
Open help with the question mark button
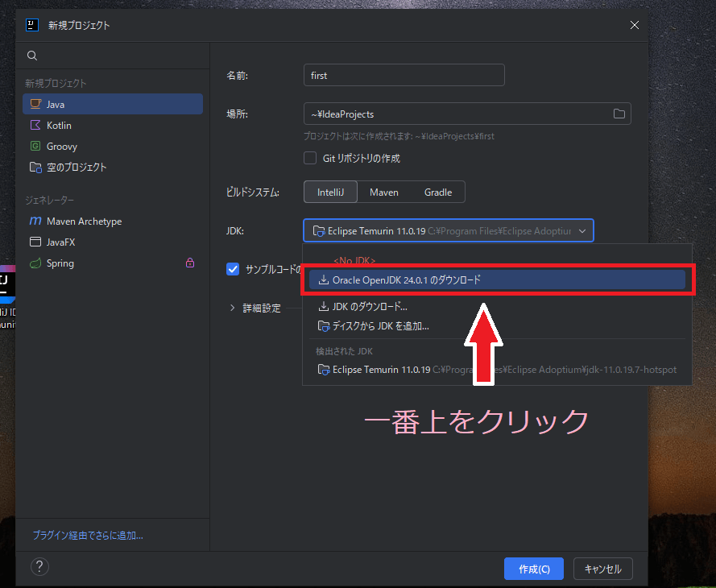[39, 566]
